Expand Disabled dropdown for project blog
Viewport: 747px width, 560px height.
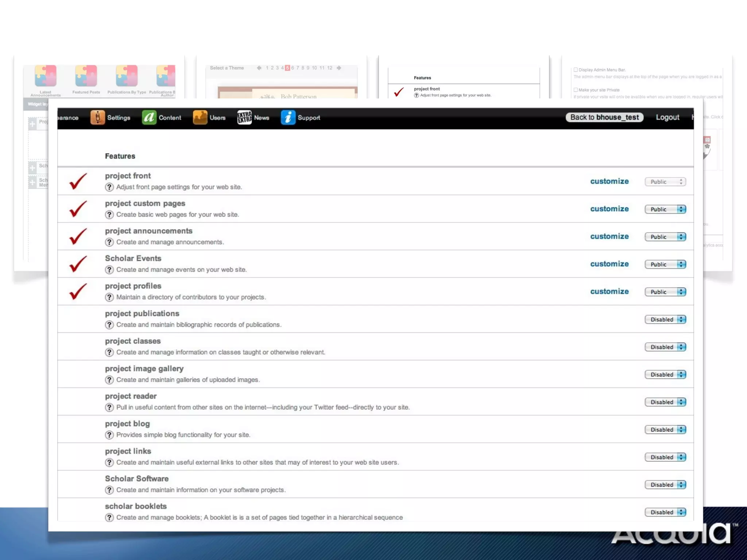tap(665, 429)
